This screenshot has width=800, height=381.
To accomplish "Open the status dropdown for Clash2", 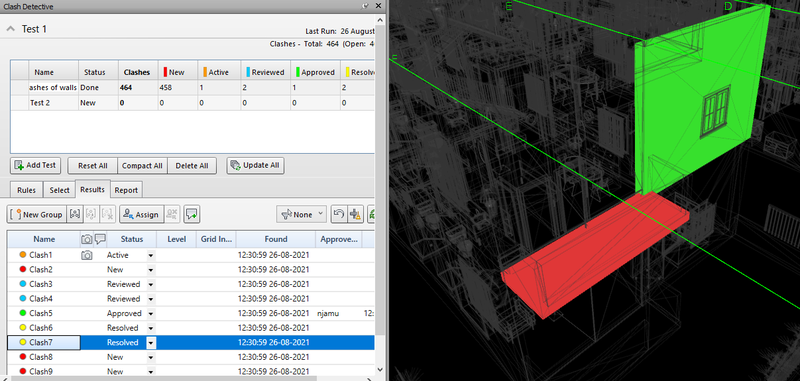I will point(151,270).
